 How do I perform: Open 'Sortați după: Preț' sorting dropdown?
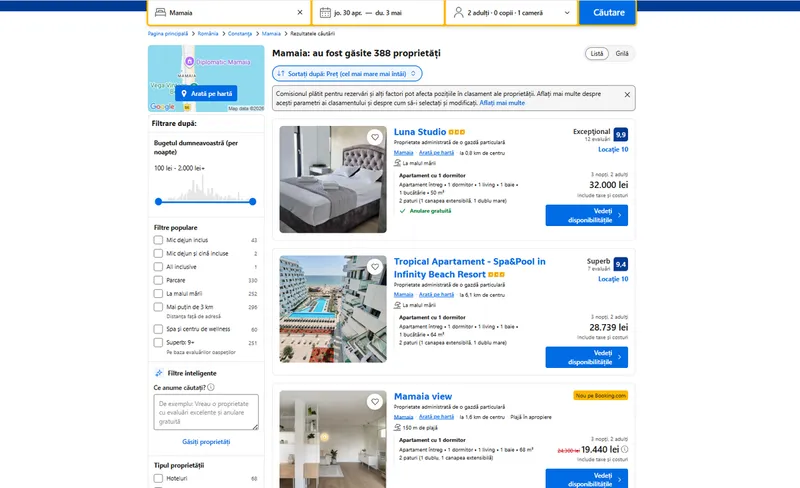347,74
